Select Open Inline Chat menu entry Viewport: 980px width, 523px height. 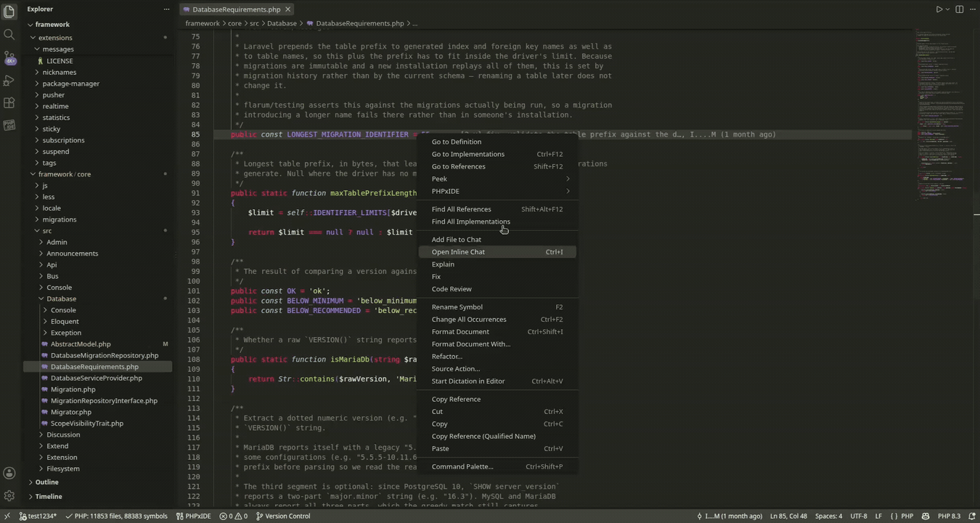click(x=498, y=252)
